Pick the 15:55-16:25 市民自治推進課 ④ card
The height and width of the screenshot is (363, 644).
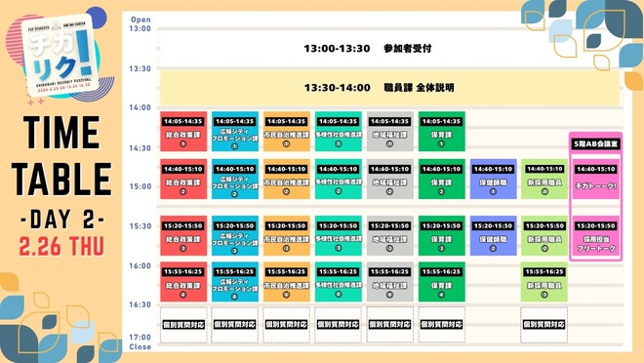[287, 282]
